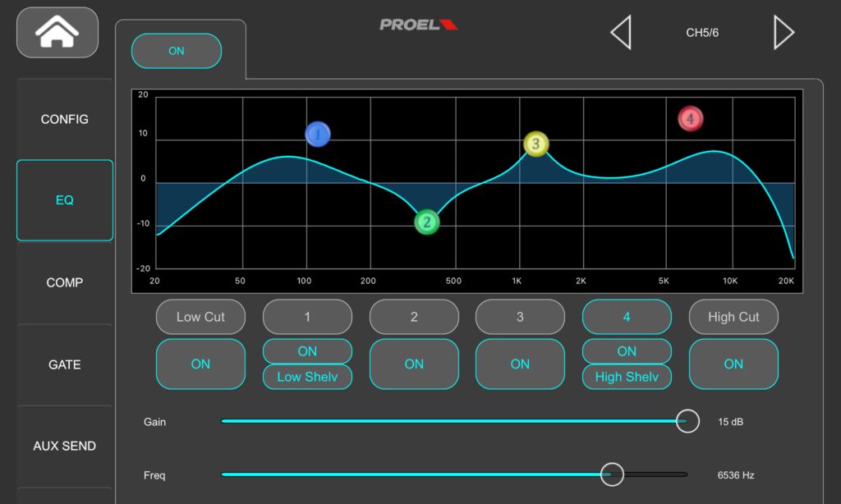Click the right arrow for next channel
This screenshot has height=504, width=841.
[784, 33]
